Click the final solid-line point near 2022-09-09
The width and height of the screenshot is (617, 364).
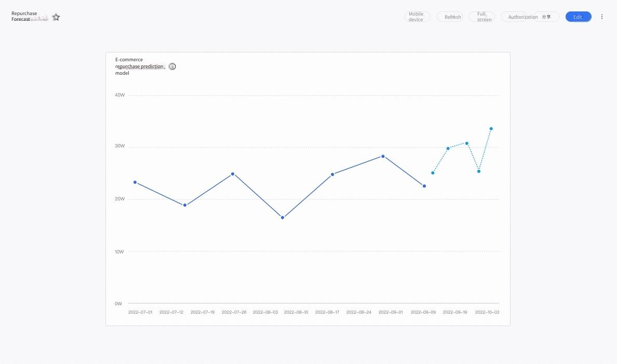tap(424, 186)
